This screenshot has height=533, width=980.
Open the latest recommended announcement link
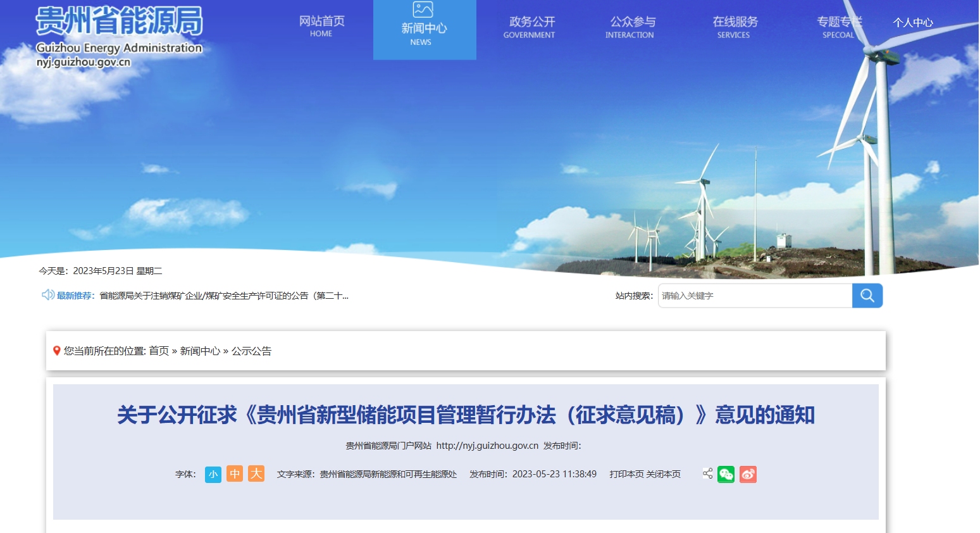(x=224, y=296)
